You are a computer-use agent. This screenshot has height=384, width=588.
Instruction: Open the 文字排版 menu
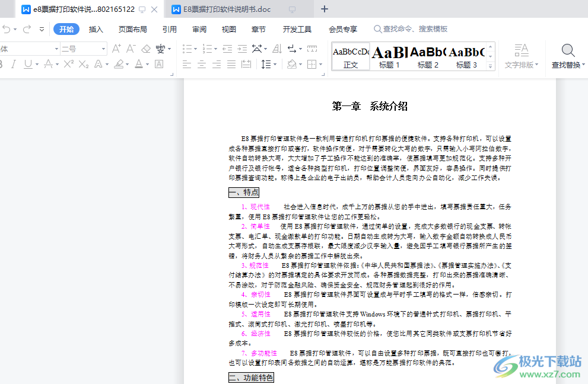[522, 56]
